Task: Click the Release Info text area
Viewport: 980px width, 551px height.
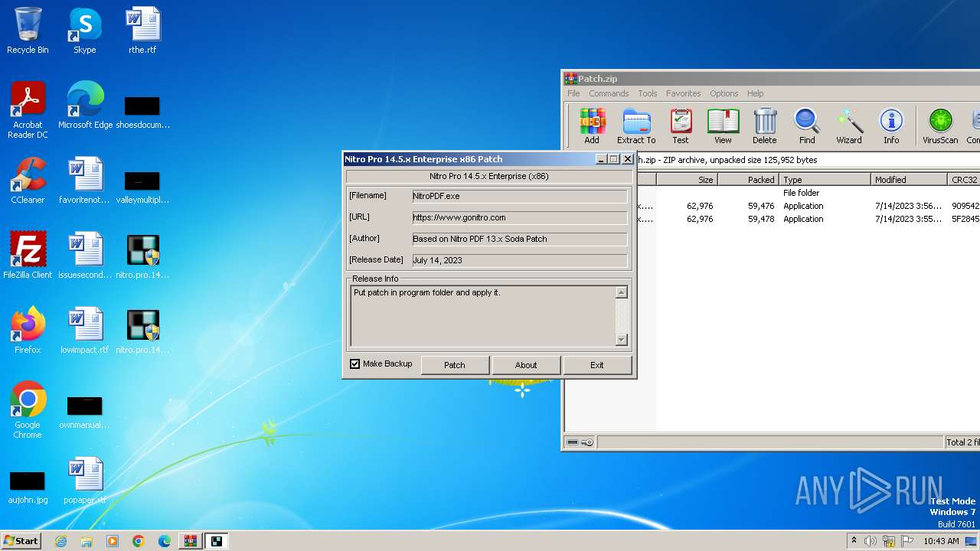Action: (x=483, y=316)
